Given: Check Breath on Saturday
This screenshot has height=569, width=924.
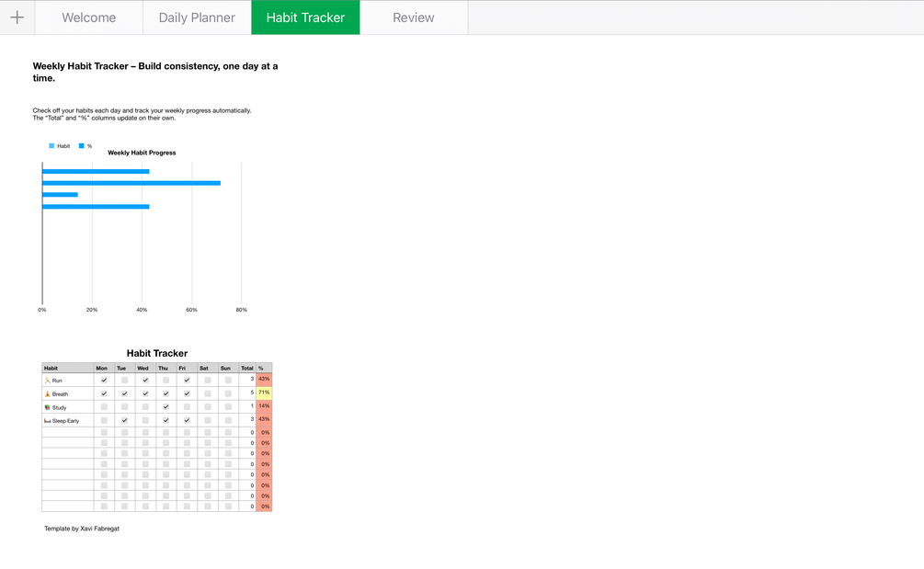Looking at the screenshot, I should [x=208, y=393].
